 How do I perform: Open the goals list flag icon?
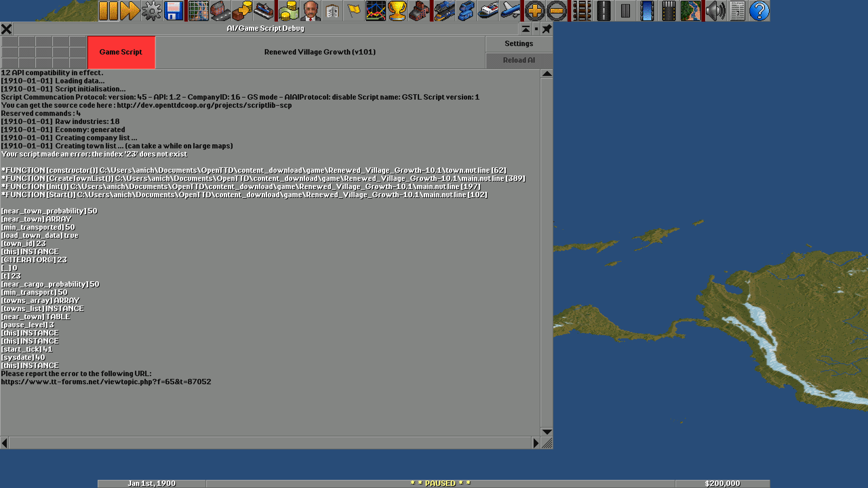pyautogui.click(x=354, y=11)
